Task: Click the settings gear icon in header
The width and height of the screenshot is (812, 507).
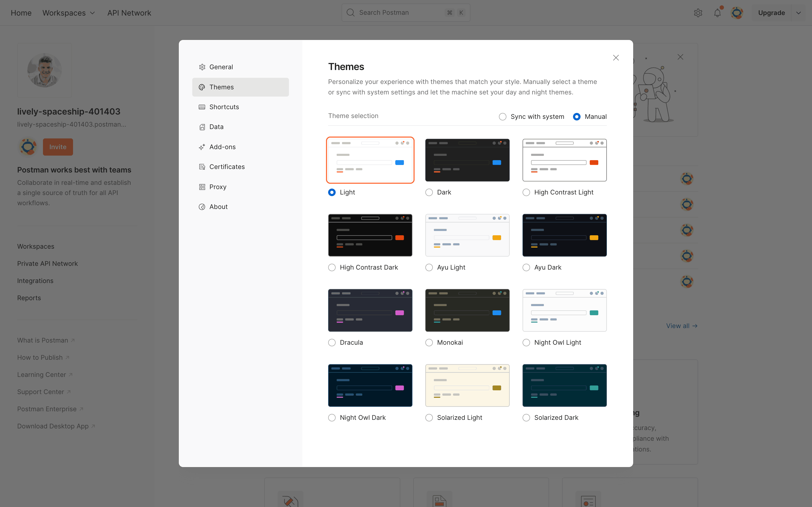Action: [698, 13]
